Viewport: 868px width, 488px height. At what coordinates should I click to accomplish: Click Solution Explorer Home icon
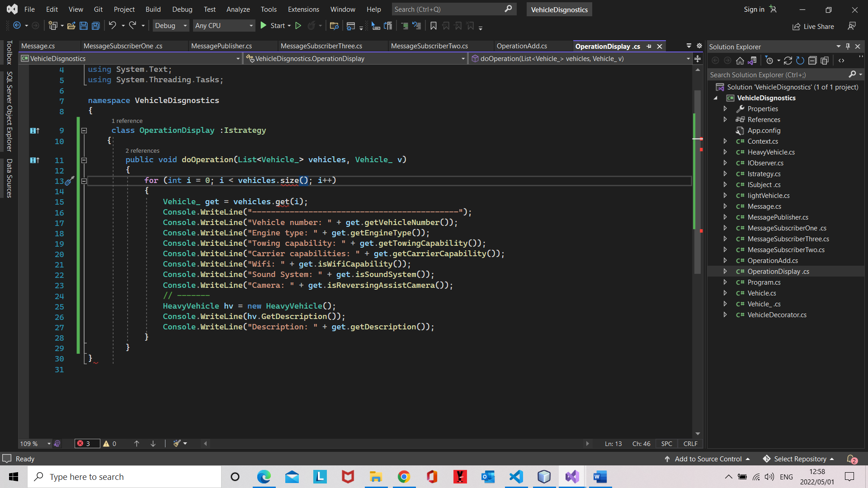click(x=740, y=61)
